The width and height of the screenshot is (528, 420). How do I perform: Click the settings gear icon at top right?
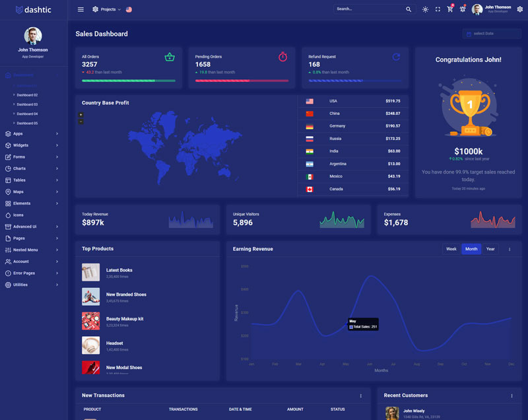(x=519, y=9)
